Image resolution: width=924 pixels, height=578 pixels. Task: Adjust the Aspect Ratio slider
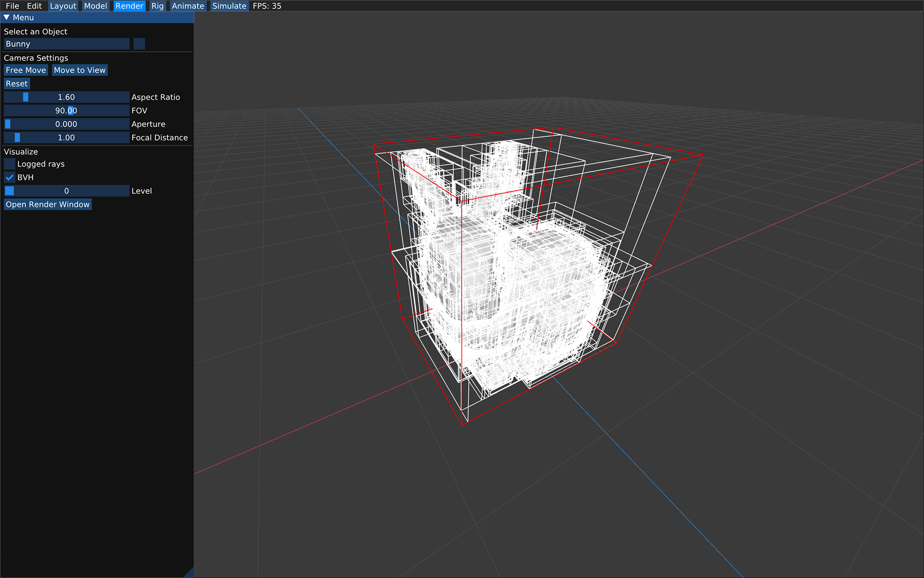pos(66,97)
